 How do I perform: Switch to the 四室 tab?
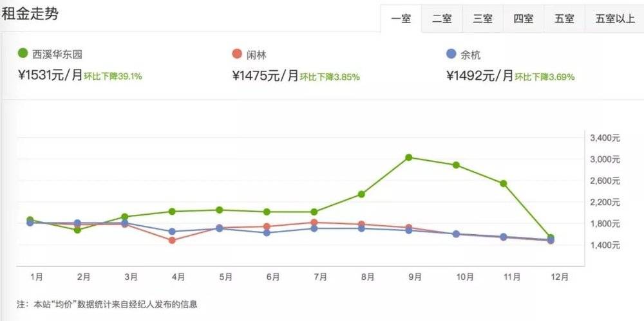pos(523,19)
